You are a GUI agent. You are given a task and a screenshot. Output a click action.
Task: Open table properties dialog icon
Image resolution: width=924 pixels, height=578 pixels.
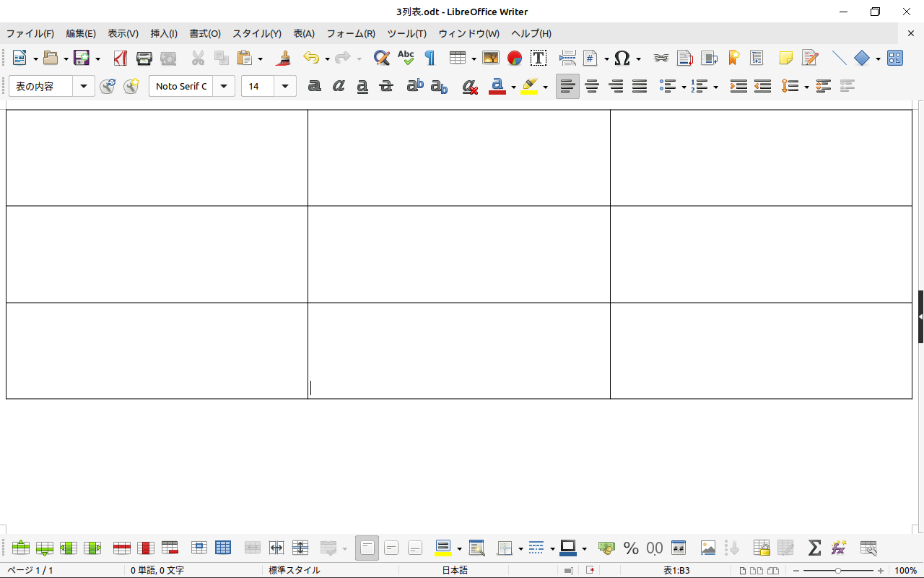pos(868,548)
